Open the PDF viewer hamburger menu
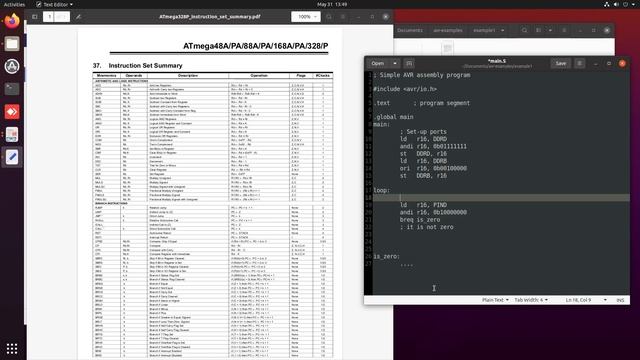The width and height of the screenshot is (640, 360). pos(343,17)
